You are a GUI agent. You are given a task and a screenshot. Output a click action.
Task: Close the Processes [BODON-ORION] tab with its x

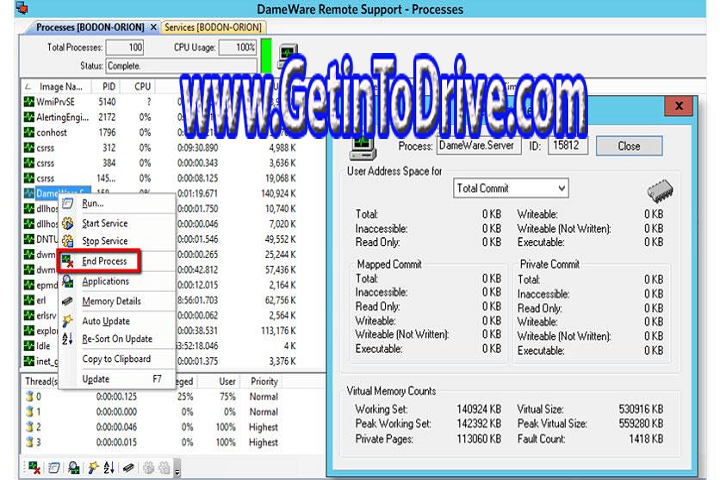[x=153, y=27]
